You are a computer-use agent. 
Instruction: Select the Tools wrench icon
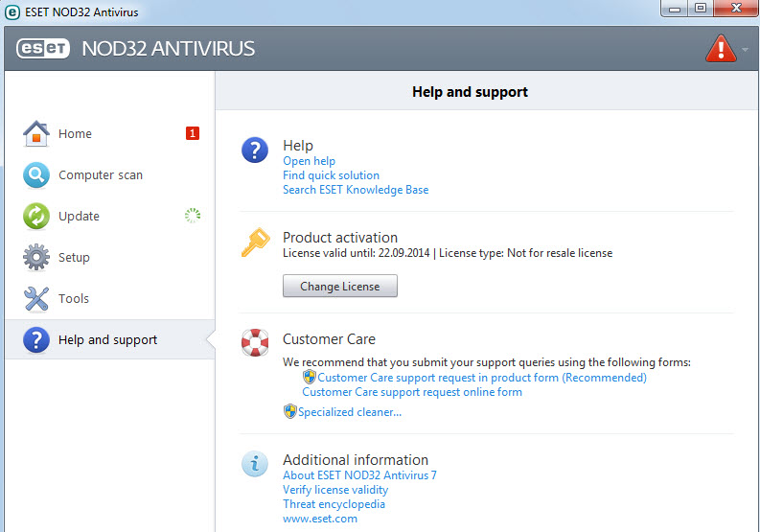pos(35,299)
